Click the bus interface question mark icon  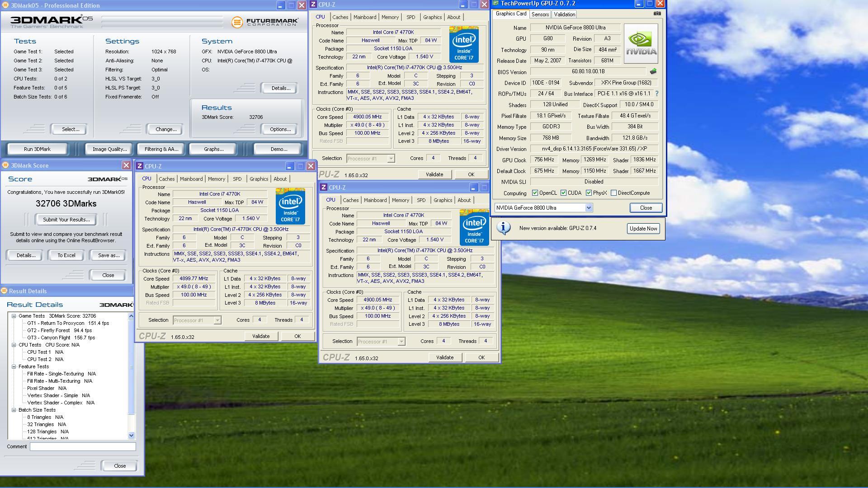point(656,94)
